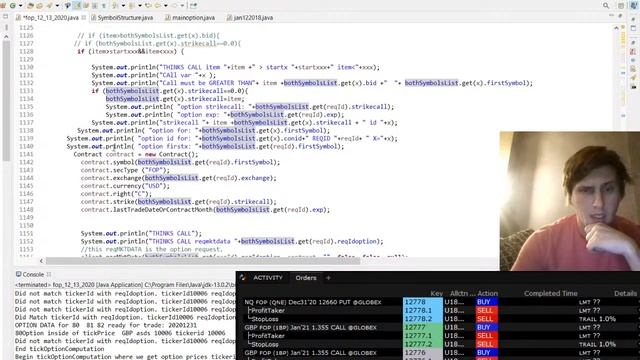Open the ACTIVITY tab in trading panel
This screenshot has width=640, height=360.
(x=268, y=278)
